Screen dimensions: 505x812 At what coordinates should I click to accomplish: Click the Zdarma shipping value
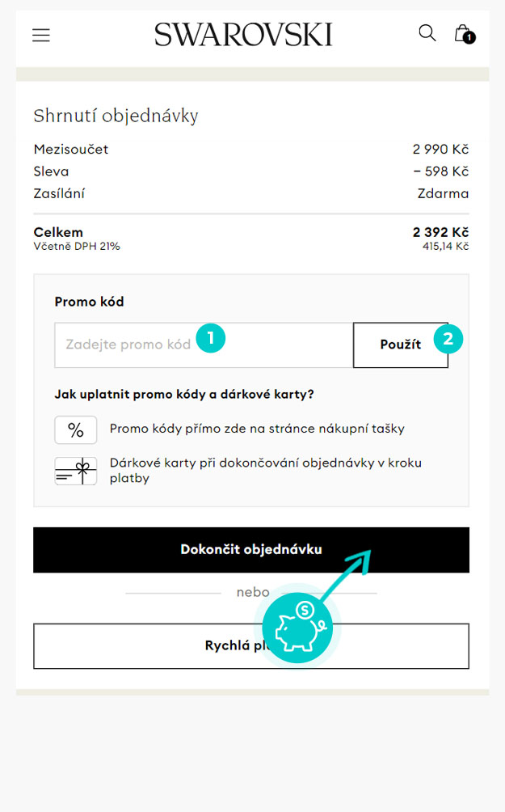[443, 193]
